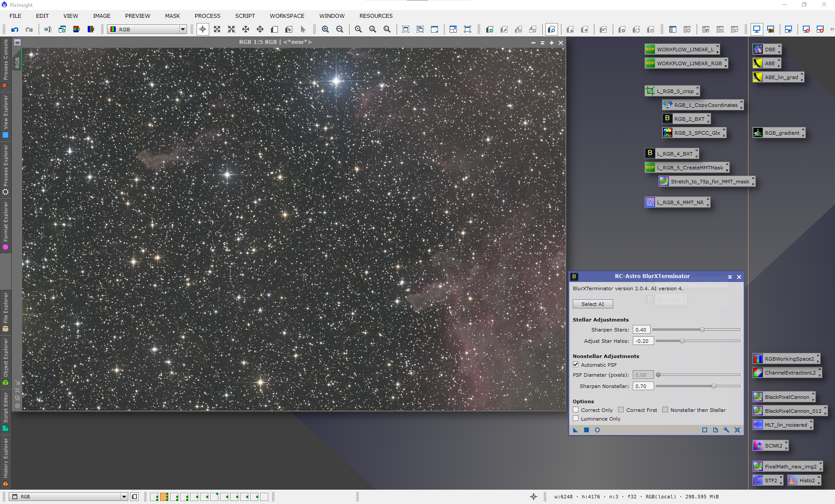Open the RESOURCES menu

[376, 16]
